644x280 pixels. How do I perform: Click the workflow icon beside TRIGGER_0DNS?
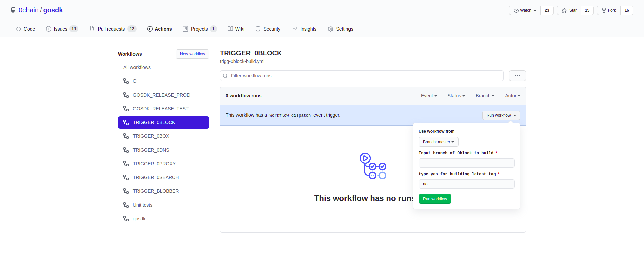click(x=126, y=150)
